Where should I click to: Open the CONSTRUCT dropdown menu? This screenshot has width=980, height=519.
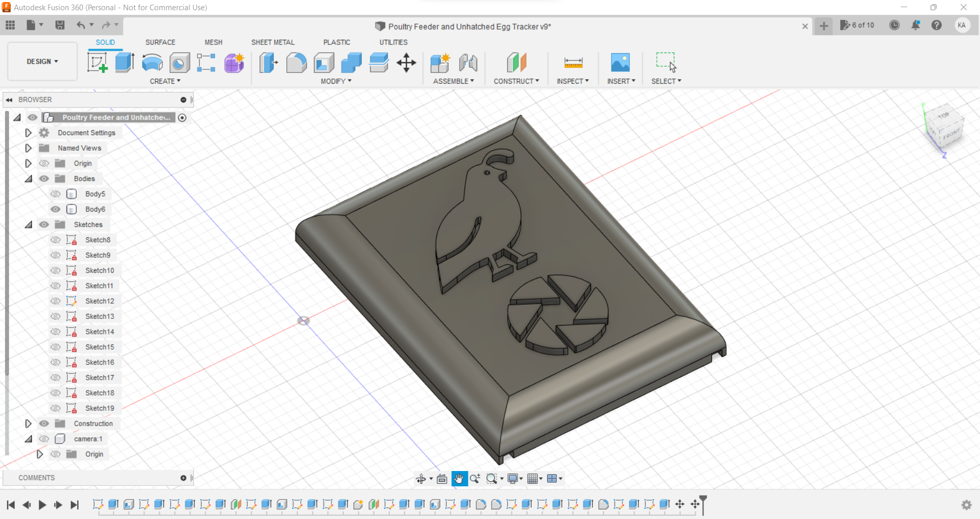tap(516, 81)
